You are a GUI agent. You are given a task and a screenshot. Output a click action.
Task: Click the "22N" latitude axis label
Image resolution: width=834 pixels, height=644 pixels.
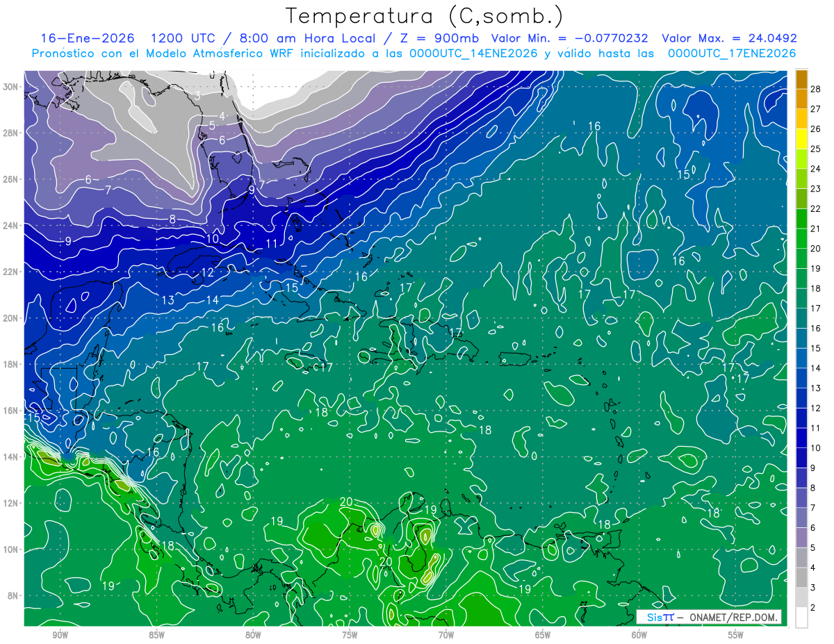click(12, 272)
